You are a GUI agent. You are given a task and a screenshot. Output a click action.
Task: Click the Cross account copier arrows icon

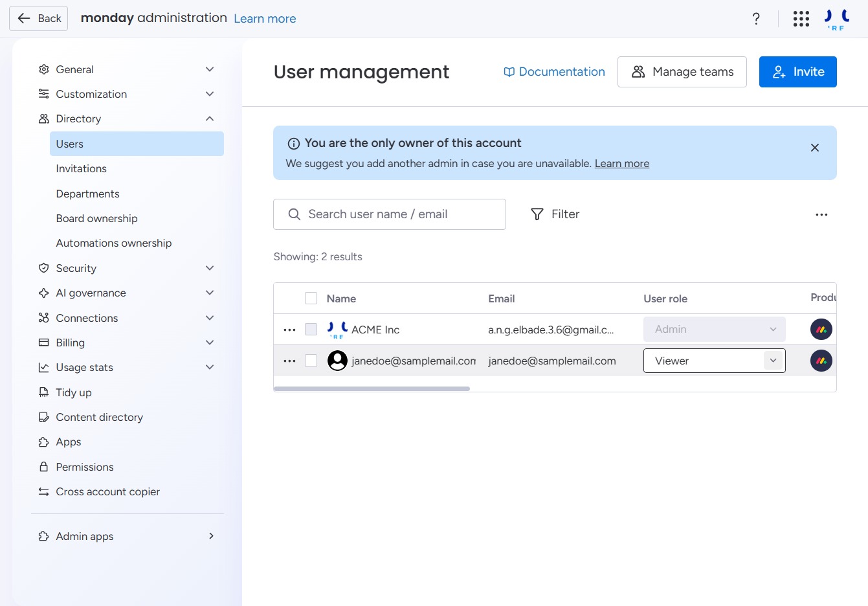coord(43,491)
